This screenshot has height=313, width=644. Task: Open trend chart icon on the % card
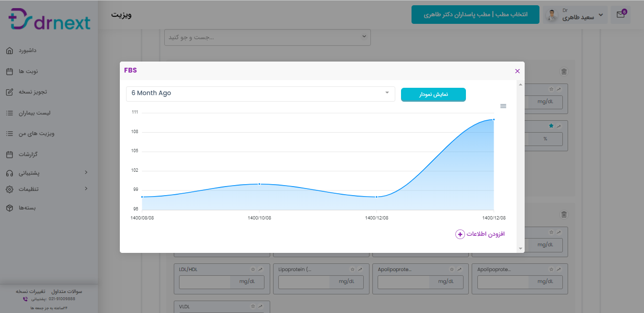click(x=559, y=126)
